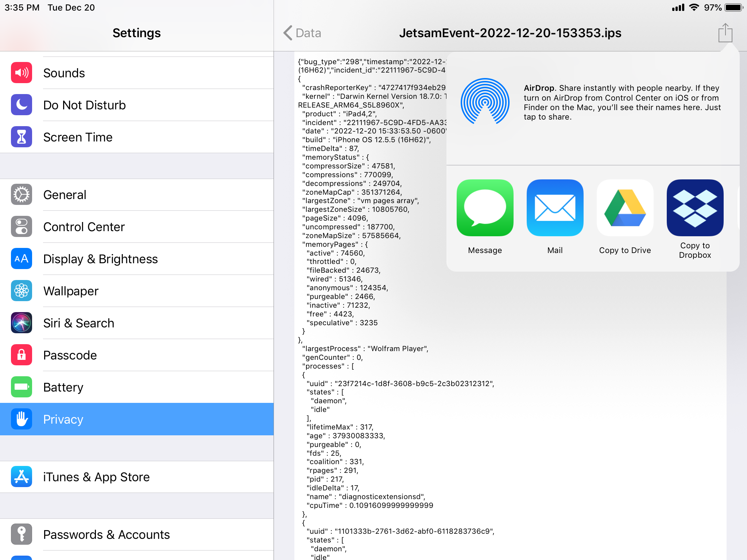The height and width of the screenshot is (560, 747).
Task: Open Siri & Search settings
Action: coord(137,323)
